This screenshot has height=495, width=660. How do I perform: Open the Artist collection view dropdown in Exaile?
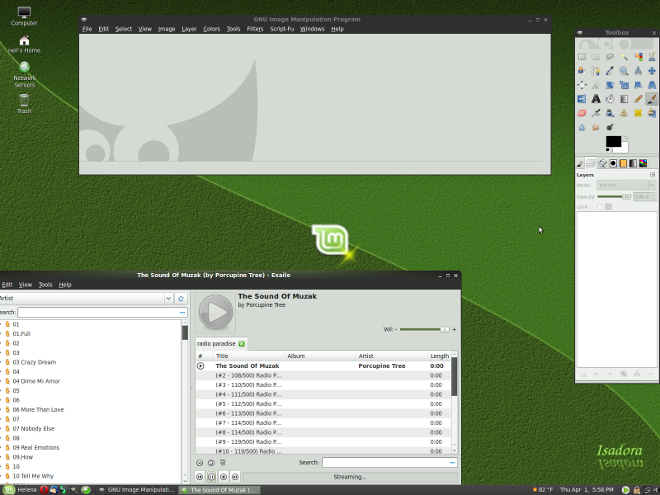point(86,298)
